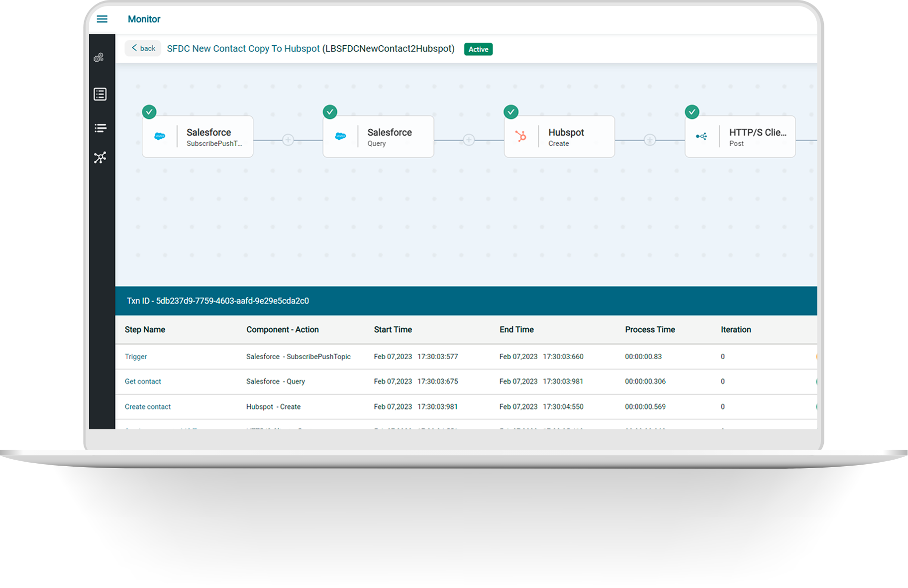Open the Create contact step link
Viewport: 908px width, 588px height.
(148, 407)
